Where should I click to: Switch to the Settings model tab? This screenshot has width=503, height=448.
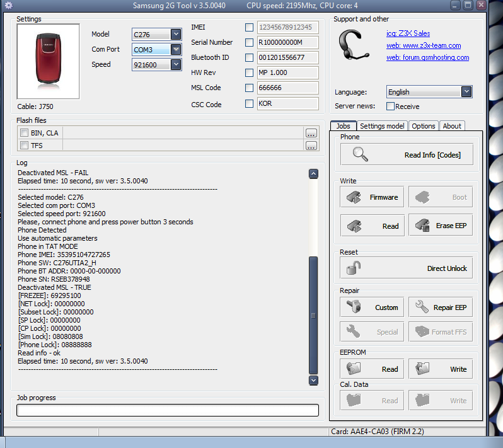382,126
